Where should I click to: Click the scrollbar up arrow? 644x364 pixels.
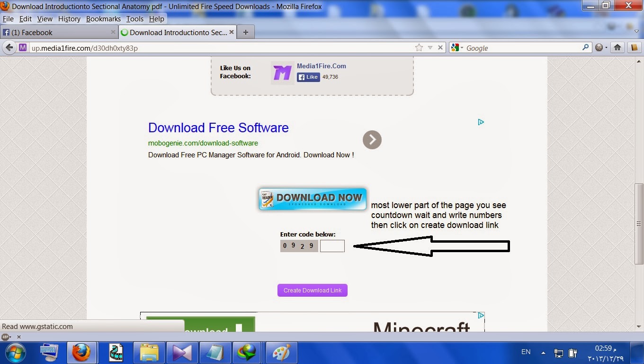[x=639, y=60]
